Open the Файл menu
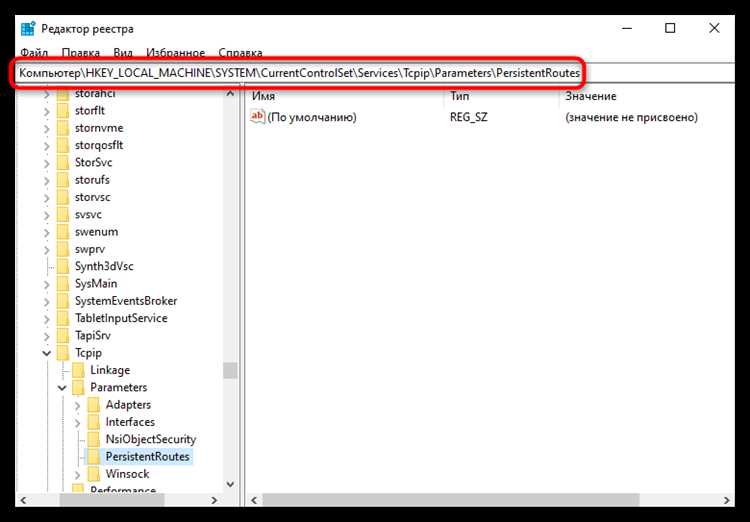 33,53
